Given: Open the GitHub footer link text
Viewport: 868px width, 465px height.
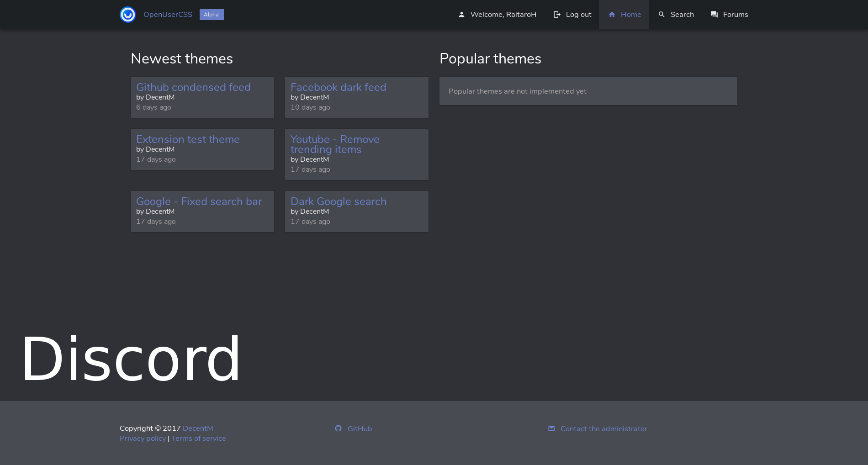Looking at the screenshot, I should pos(360,429).
